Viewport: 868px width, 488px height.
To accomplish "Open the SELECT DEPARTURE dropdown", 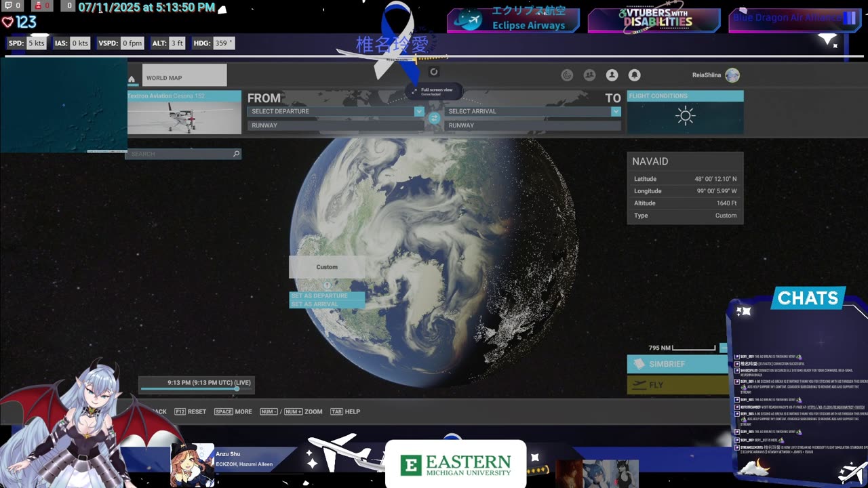I will click(336, 111).
